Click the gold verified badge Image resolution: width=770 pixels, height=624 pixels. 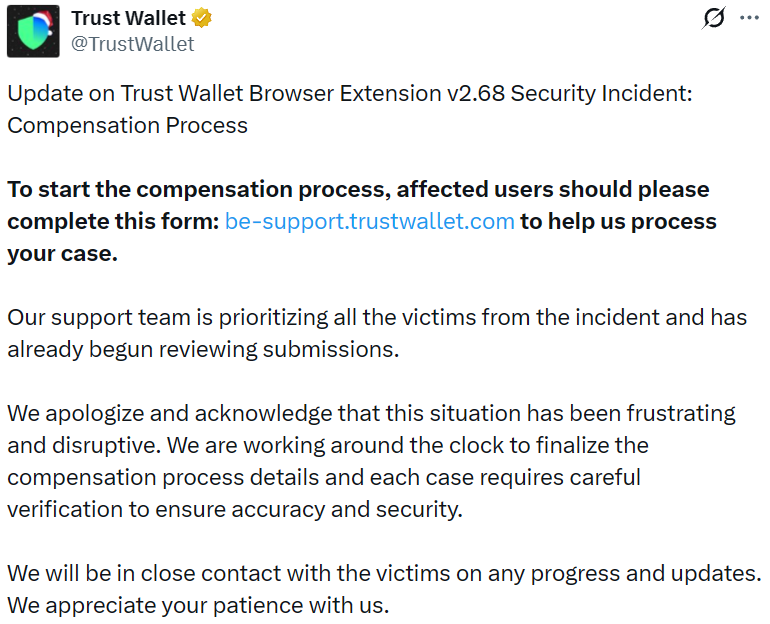pyautogui.click(x=202, y=19)
